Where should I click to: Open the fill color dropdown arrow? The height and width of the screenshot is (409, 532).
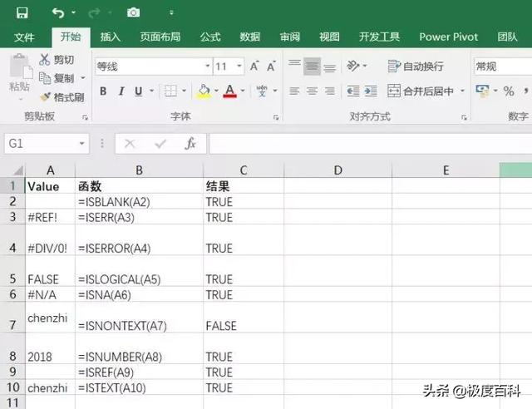click(x=216, y=91)
